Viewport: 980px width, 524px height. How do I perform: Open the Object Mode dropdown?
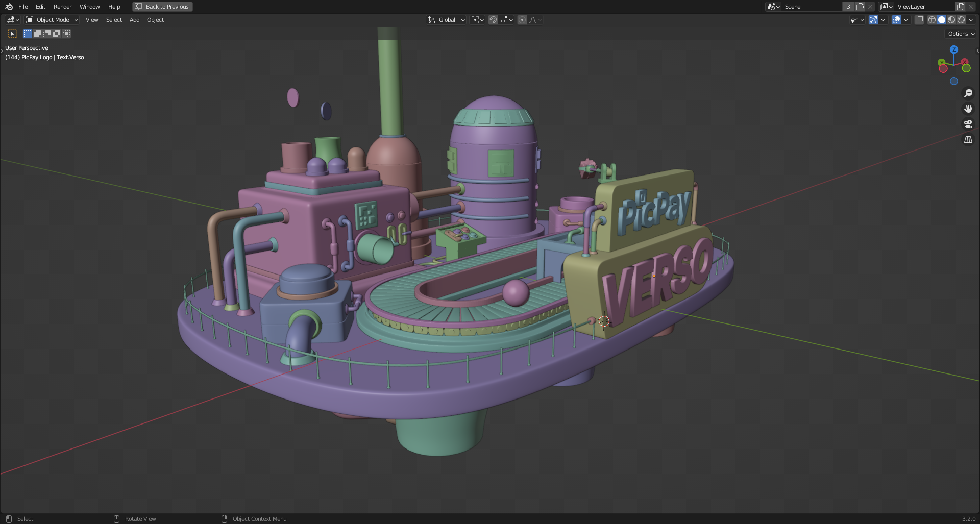(x=52, y=20)
